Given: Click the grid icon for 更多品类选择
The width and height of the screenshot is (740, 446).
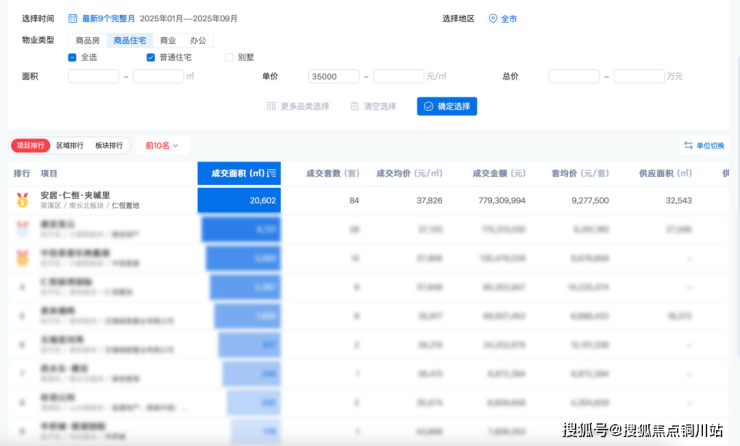Looking at the screenshot, I should (x=271, y=106).
